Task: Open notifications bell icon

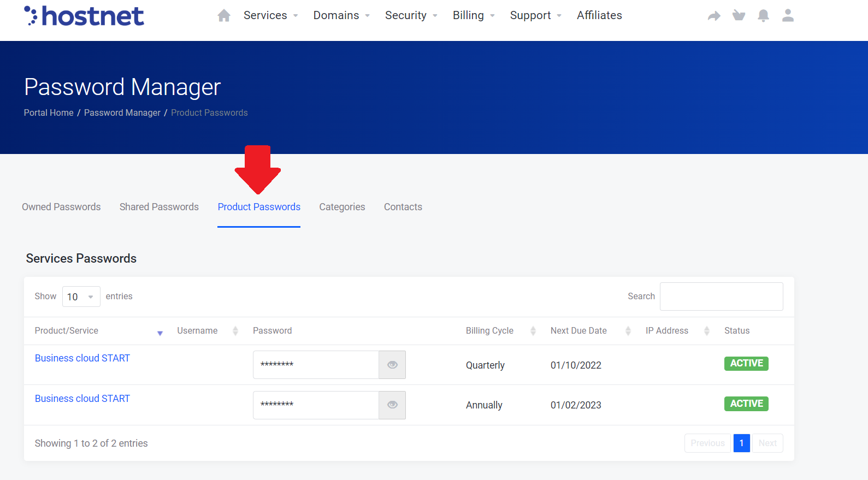Action: (x=763, y=16)
